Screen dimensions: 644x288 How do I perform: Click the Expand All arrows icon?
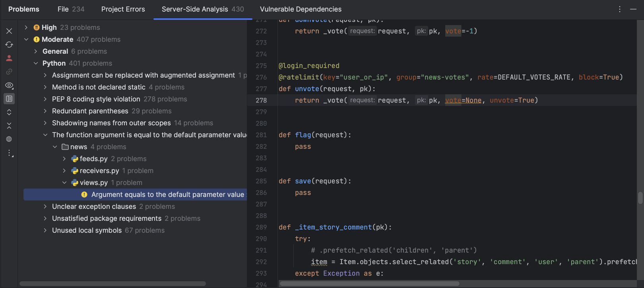[9, 112]
